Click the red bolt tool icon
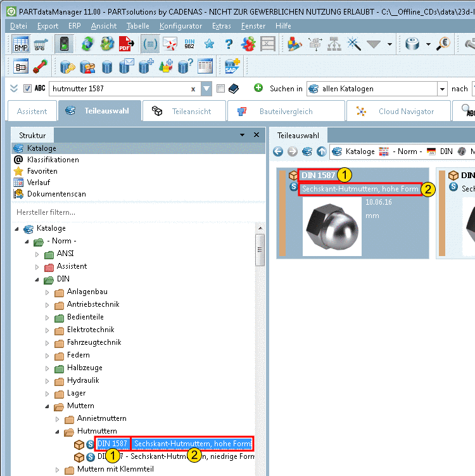This screenshot has height=476, width=475. pos(41,67)
